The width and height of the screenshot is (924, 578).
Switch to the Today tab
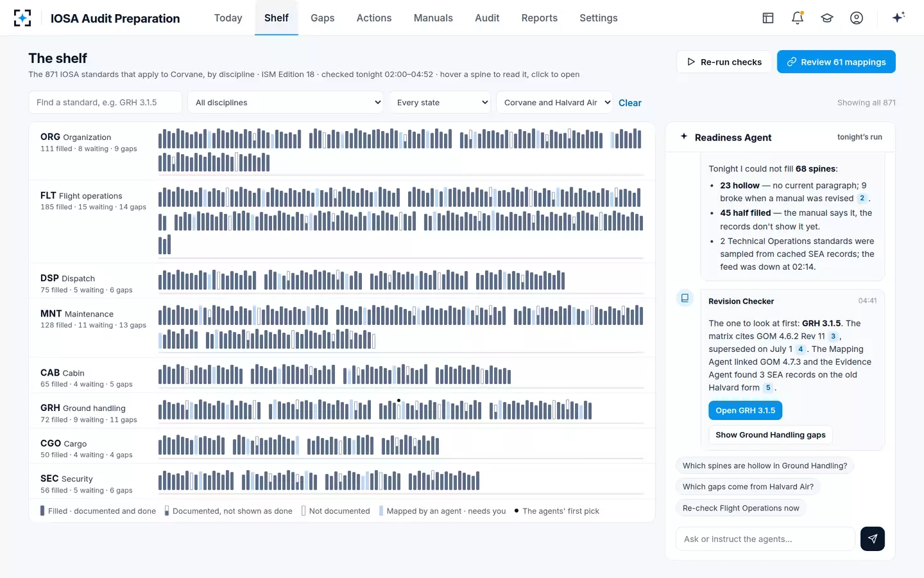(228, 18)
